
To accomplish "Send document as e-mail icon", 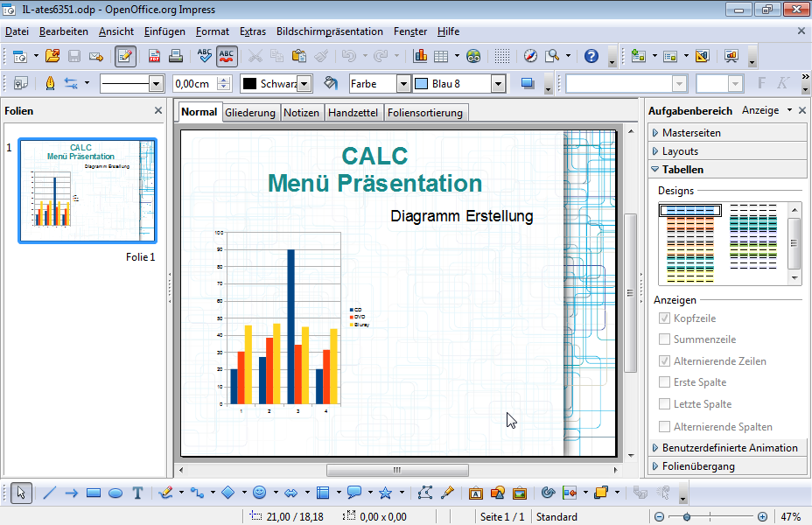I will click(x=96, y=56).
